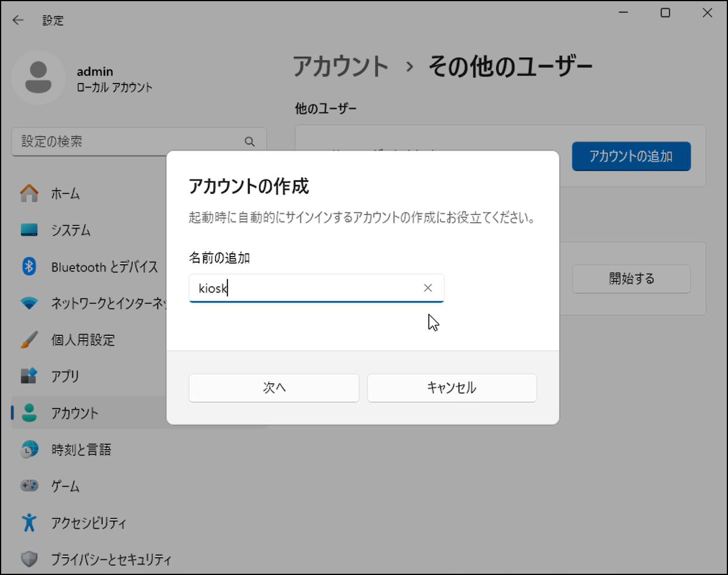The width and height of the screenshot is (728, 575).
Task: Click the アクセシビリティ figure icon
Action: coord(29,522)
